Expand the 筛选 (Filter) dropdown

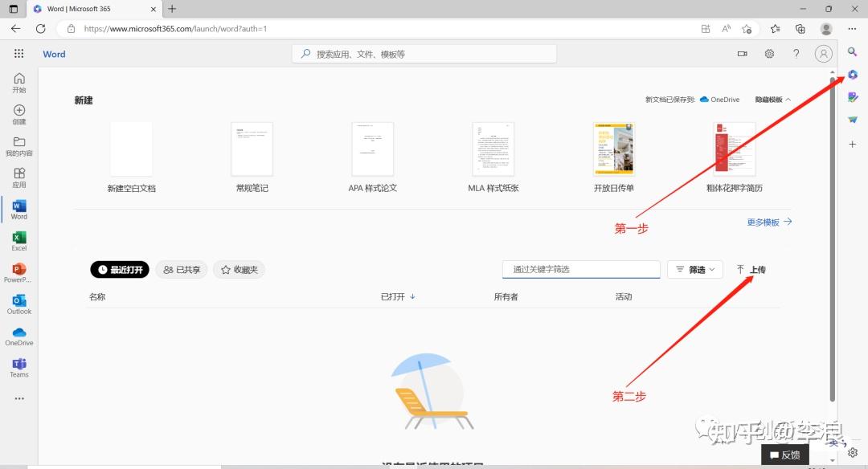click(695, 269)
